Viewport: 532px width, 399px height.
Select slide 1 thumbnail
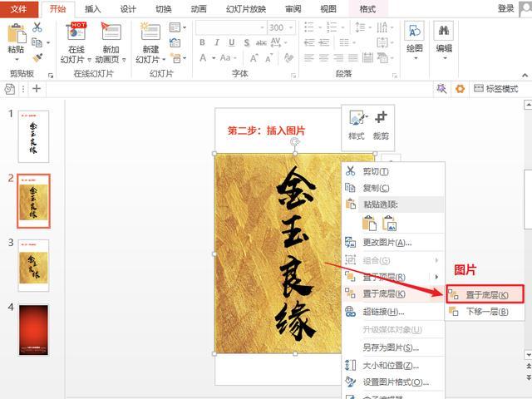pos(33,136)
